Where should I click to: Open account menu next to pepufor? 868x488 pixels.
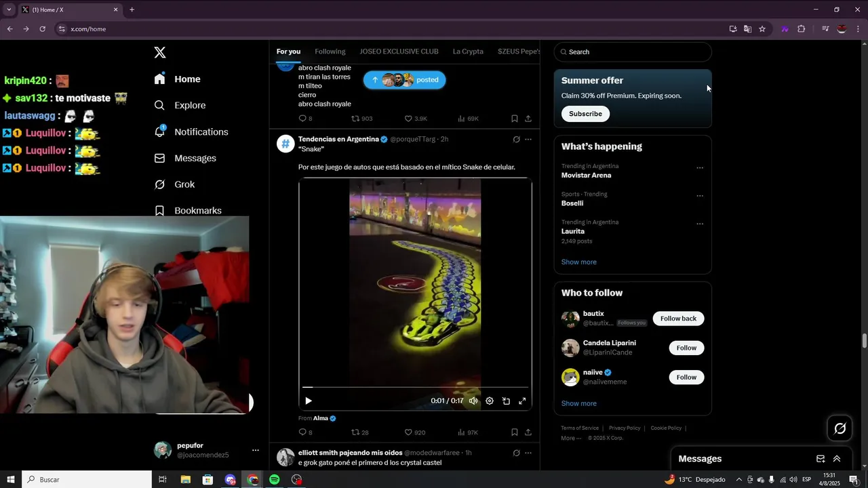[x=255, y=450]
